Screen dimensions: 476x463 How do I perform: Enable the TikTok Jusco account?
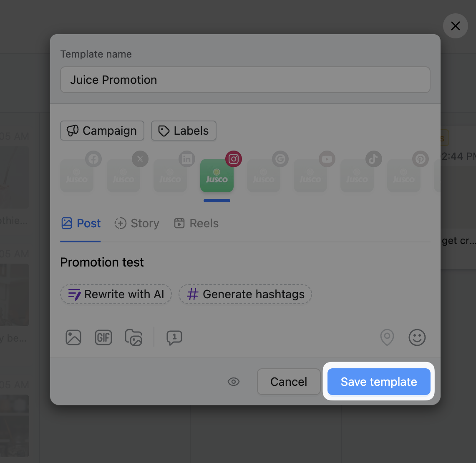(357, 176)
